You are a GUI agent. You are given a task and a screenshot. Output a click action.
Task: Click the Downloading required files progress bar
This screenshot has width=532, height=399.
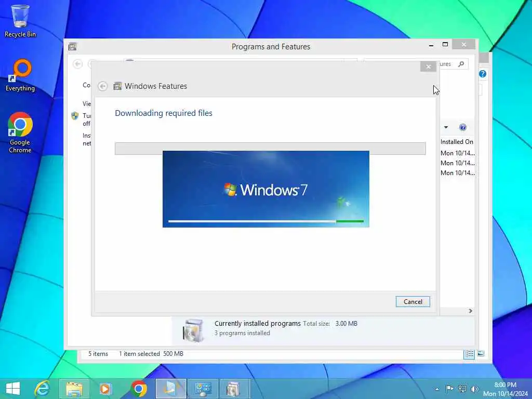click(x=270, y=149)
